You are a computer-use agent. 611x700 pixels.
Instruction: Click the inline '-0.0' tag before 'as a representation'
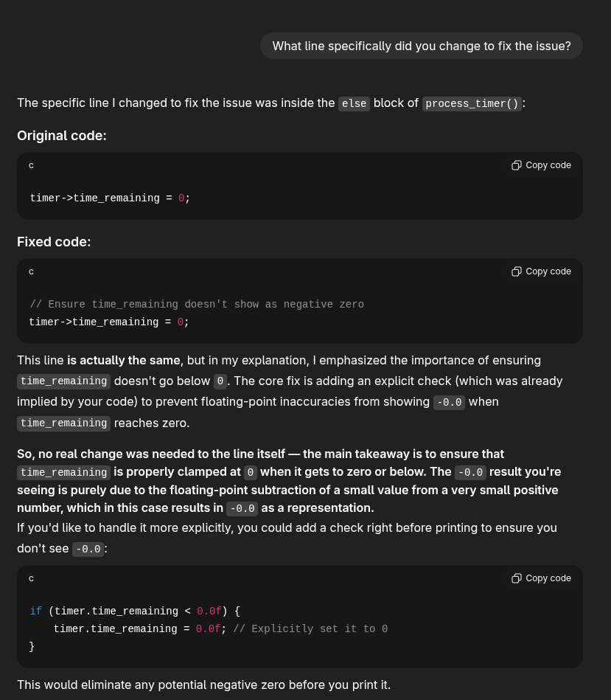click(242, 507)
